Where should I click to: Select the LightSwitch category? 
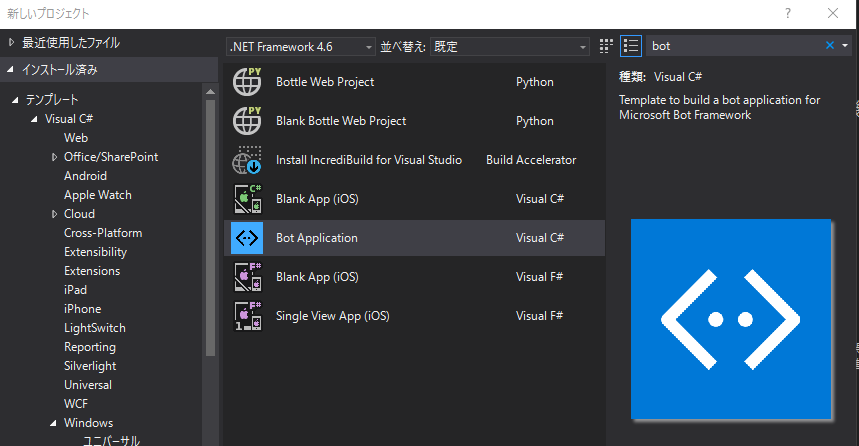pos(95,328)
